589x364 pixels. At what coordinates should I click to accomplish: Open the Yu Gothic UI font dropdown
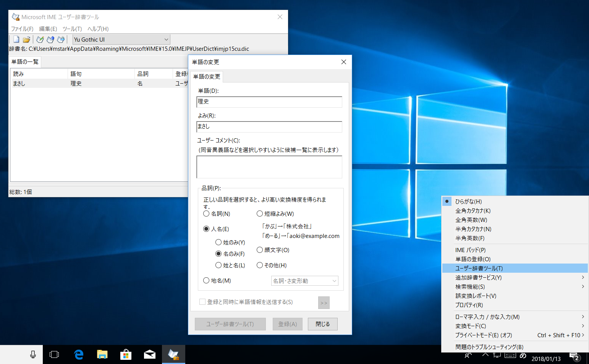pos(165,39)
